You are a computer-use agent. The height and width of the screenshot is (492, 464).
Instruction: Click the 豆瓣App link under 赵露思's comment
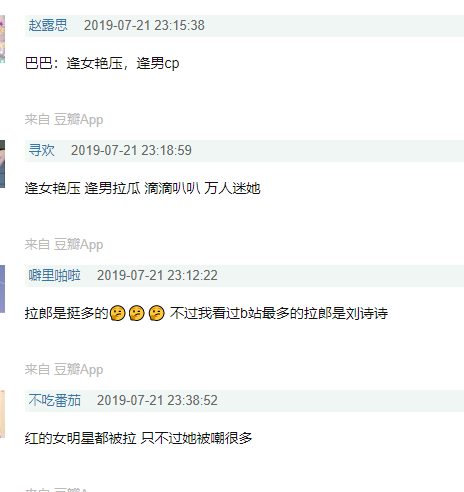click(79, 120)
